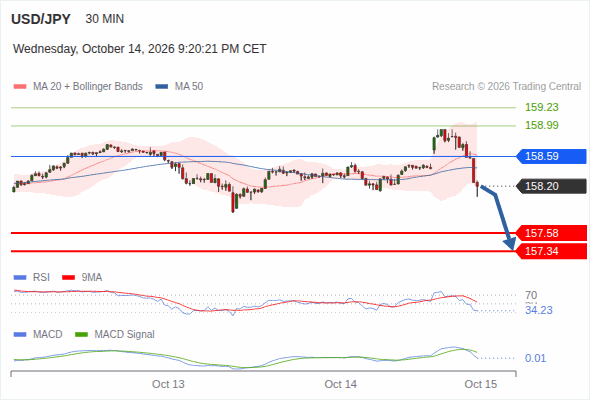Click the 9MA legend label
Viewport: 590px width, 400px height.
pyautogui.click(x=92, y=278)
